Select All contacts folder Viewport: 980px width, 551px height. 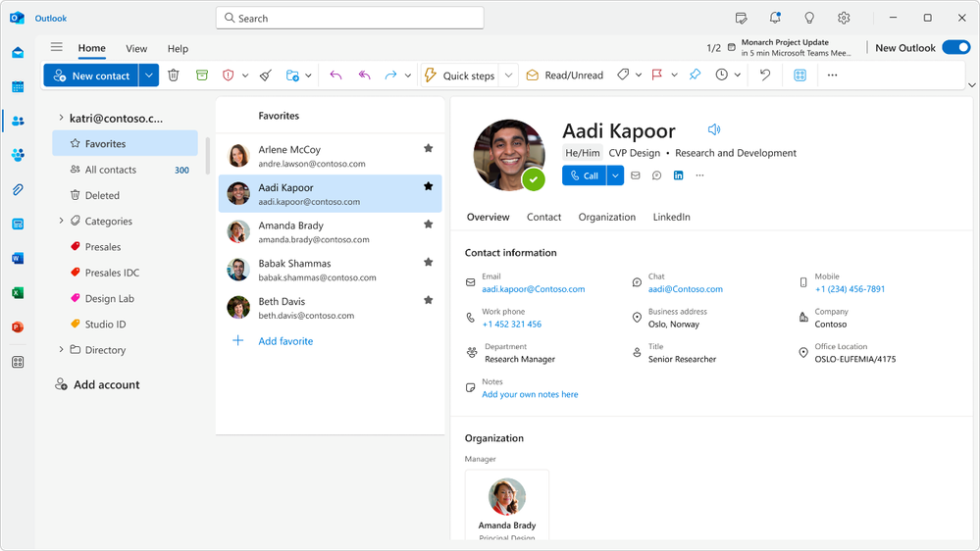(125, 170)
